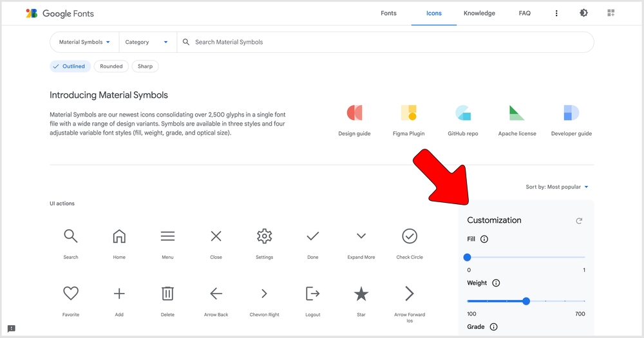Image resolution: width=644 pixels, height=338 pixels.
Task: Open the Figma Plugin link
Action: (409, 120)
